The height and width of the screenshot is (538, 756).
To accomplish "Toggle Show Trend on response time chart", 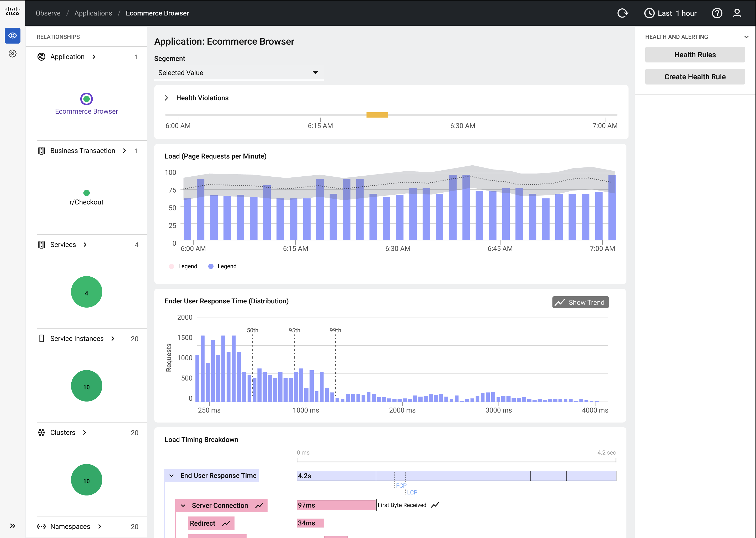I will [x=580, y=302].
